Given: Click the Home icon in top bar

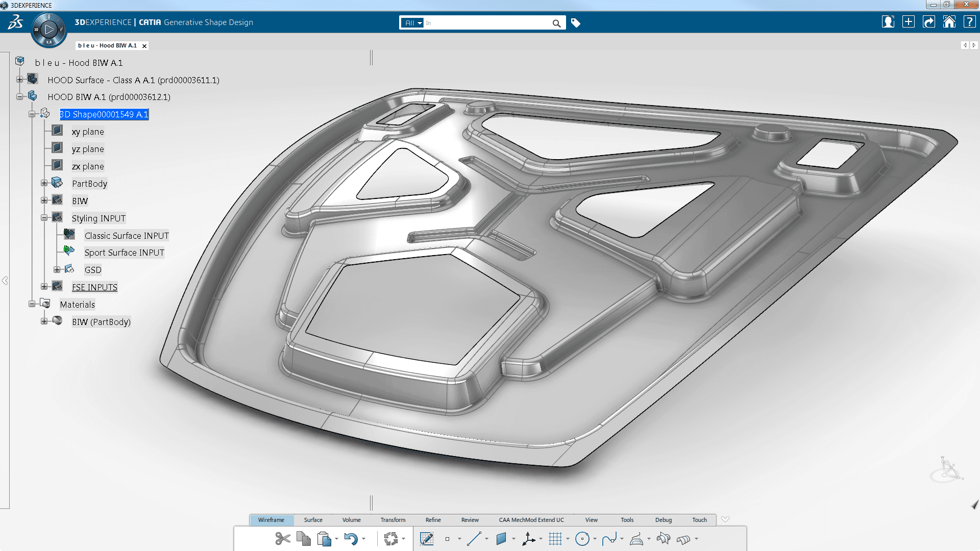Looking at the screenshot, I should tap(949, 22).
